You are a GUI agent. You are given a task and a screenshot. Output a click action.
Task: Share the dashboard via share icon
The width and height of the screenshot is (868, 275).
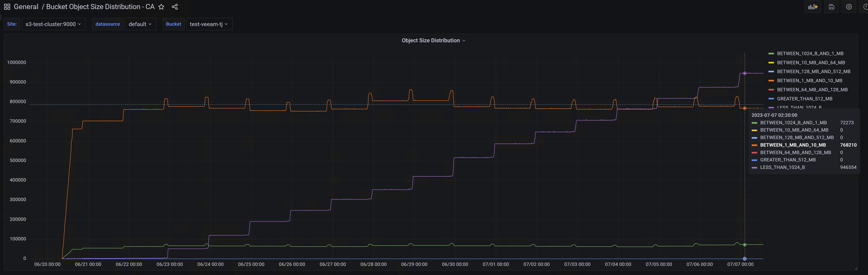(175, 7)
